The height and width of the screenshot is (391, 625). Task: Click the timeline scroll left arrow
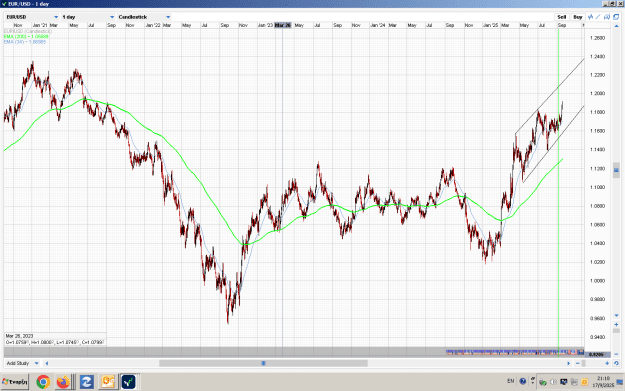click(x=47, y=363)
